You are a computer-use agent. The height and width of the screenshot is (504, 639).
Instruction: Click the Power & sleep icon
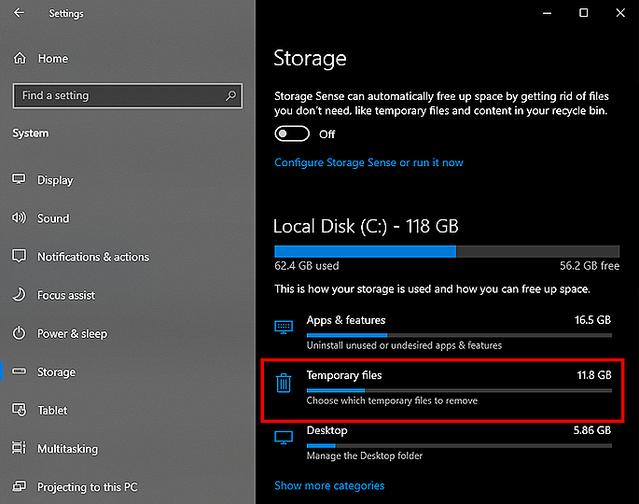(19, 333)
